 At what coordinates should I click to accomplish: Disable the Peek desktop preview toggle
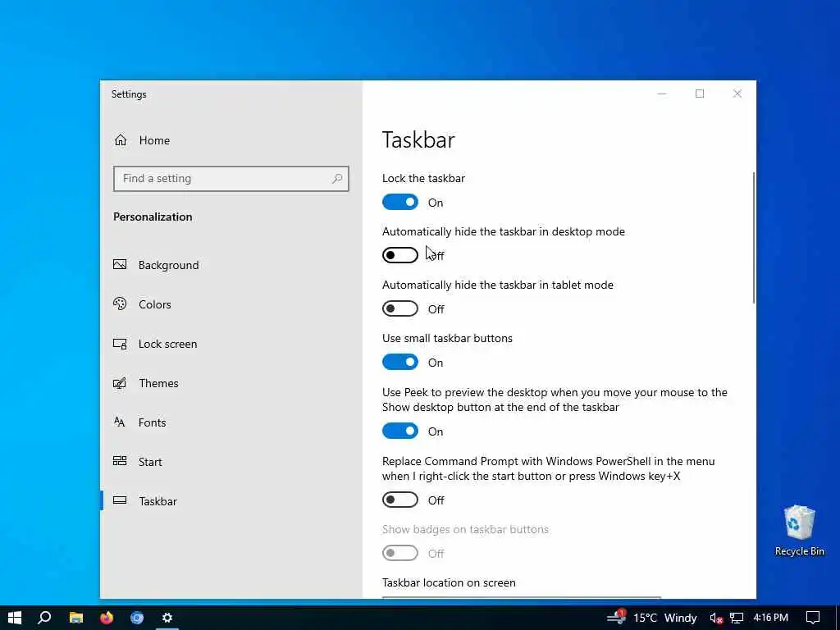(400, 431)
